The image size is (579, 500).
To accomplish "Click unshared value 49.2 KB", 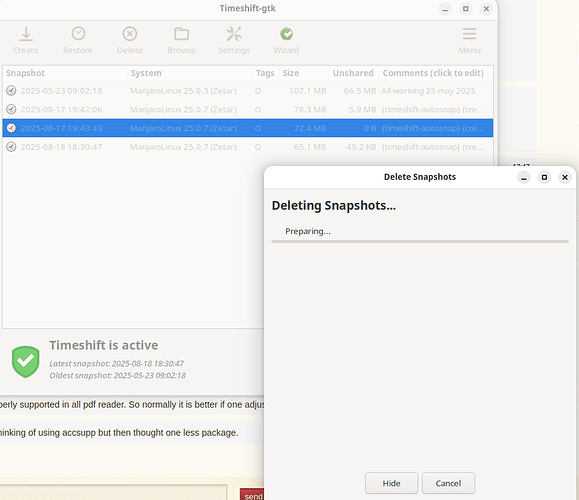I will [361, 147].
